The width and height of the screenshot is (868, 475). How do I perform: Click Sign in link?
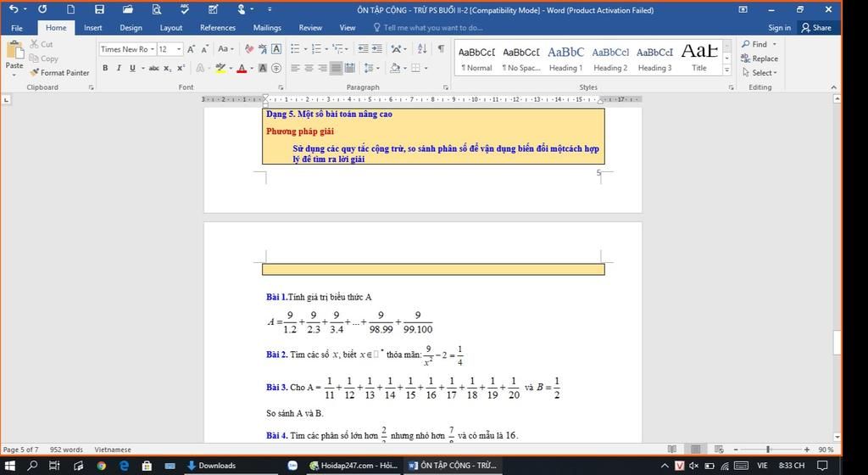click(780, 28)
